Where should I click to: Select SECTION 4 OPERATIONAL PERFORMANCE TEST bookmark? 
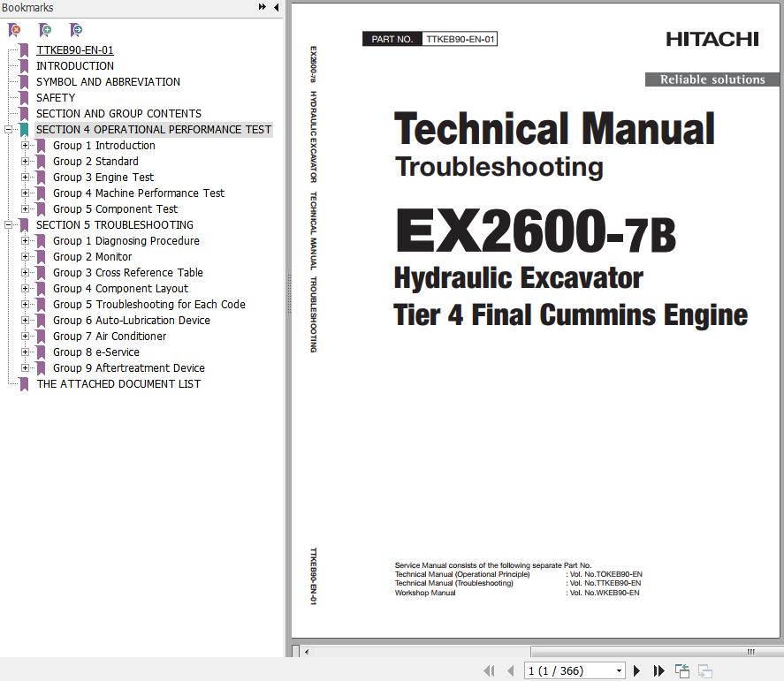pos(154,130)
